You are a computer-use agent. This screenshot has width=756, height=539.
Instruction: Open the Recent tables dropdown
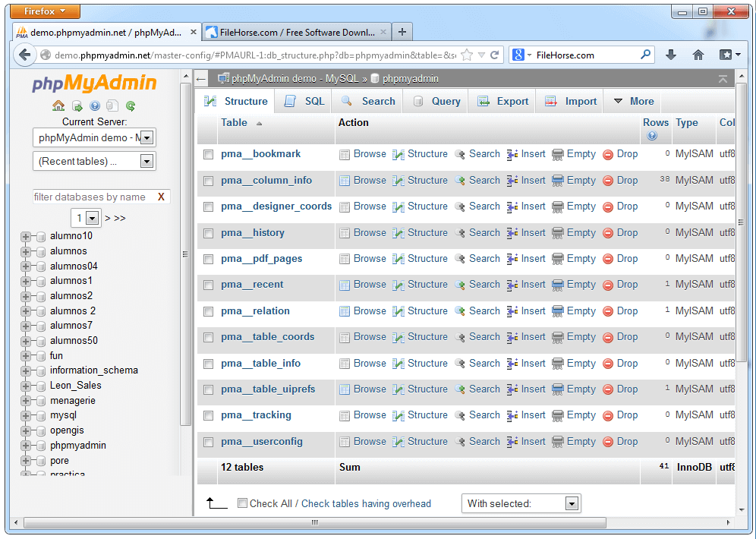94,161
